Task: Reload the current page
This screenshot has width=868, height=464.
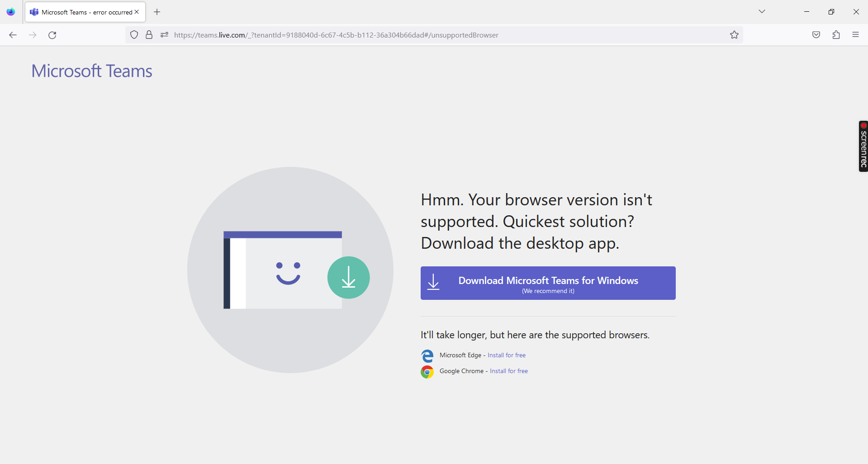Action: pos(52,35)
